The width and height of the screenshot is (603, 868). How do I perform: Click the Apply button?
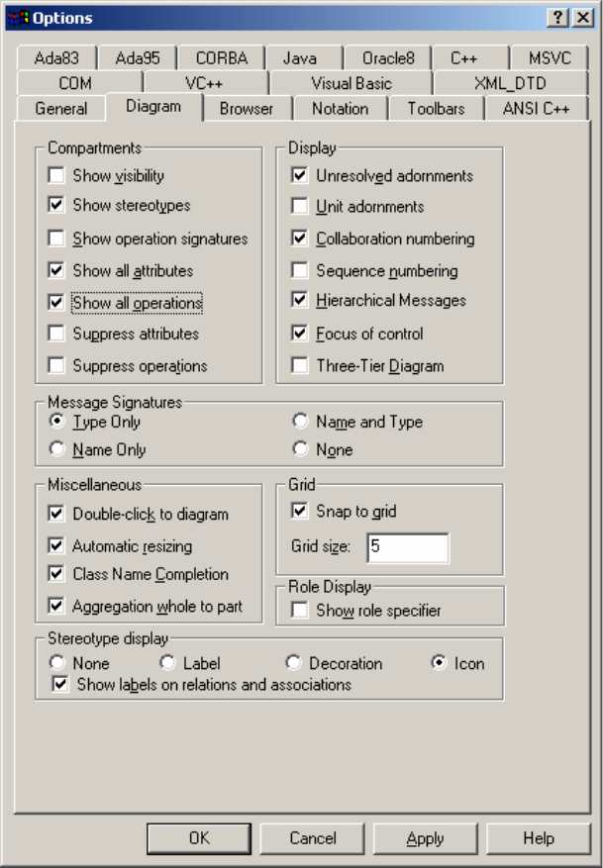point(426,838)
